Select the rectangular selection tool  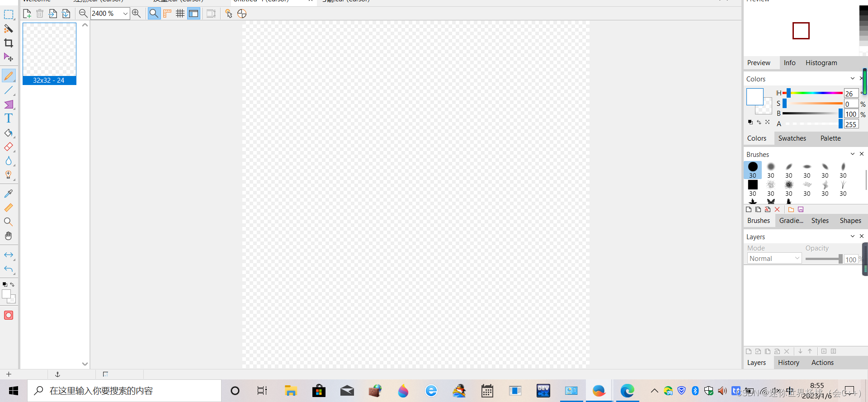pyautogui.click(x=9, y=14)
